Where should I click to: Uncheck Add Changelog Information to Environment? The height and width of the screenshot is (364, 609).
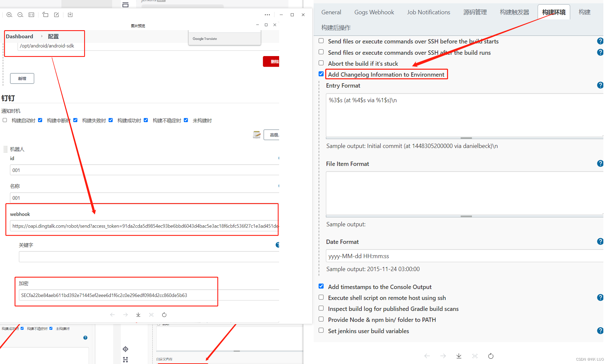pyautogui.click(x=321, y=74)
